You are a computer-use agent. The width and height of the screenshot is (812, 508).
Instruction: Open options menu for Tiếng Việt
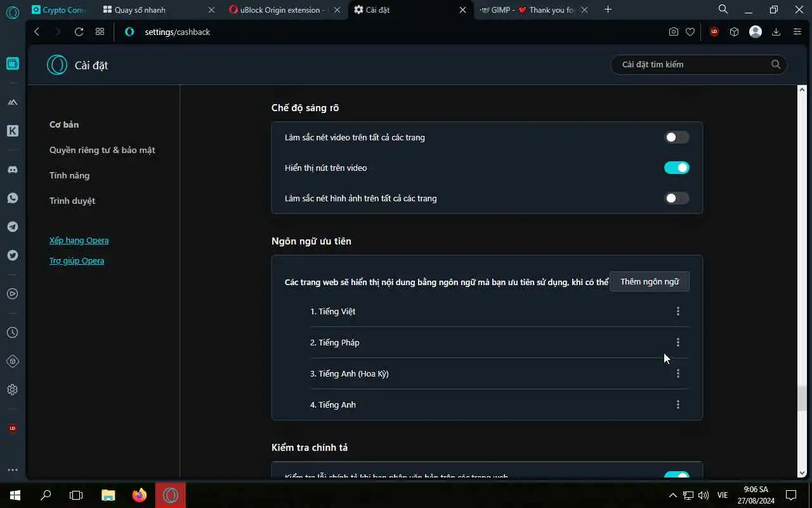pos(678,311)
